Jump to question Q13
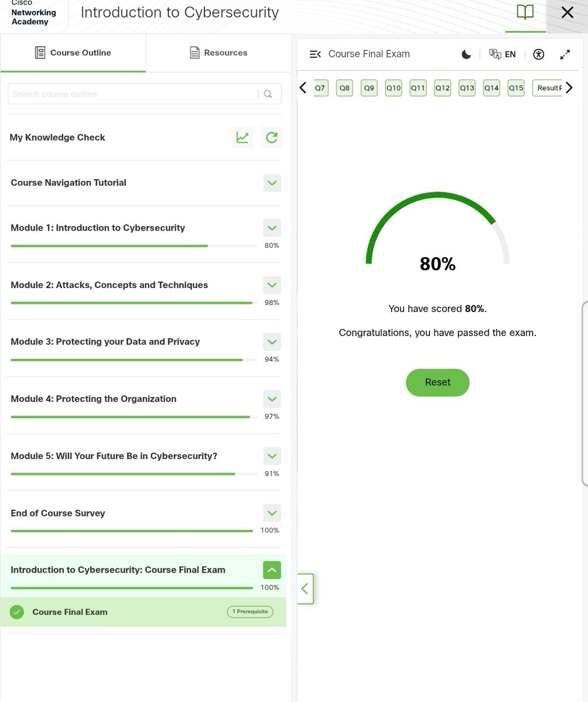 (x=467, y=88)
